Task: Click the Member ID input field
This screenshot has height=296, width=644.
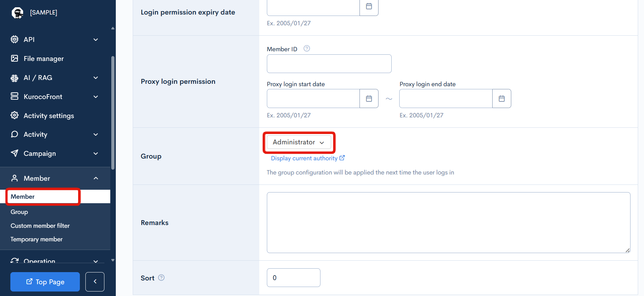Action: (x=329, y=64)
